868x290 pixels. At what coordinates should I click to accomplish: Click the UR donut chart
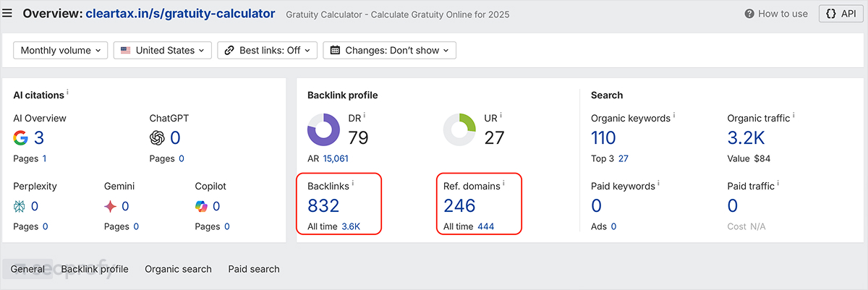click(459, 130)
